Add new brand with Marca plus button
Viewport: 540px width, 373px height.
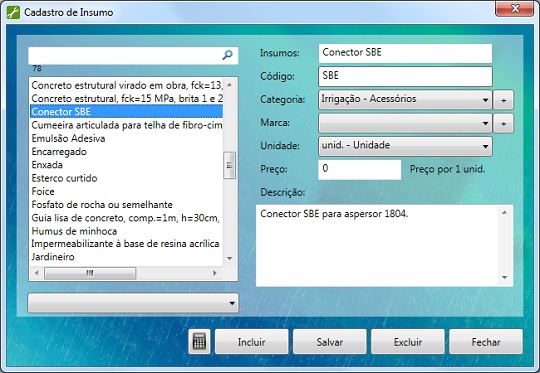pos(503,123)
